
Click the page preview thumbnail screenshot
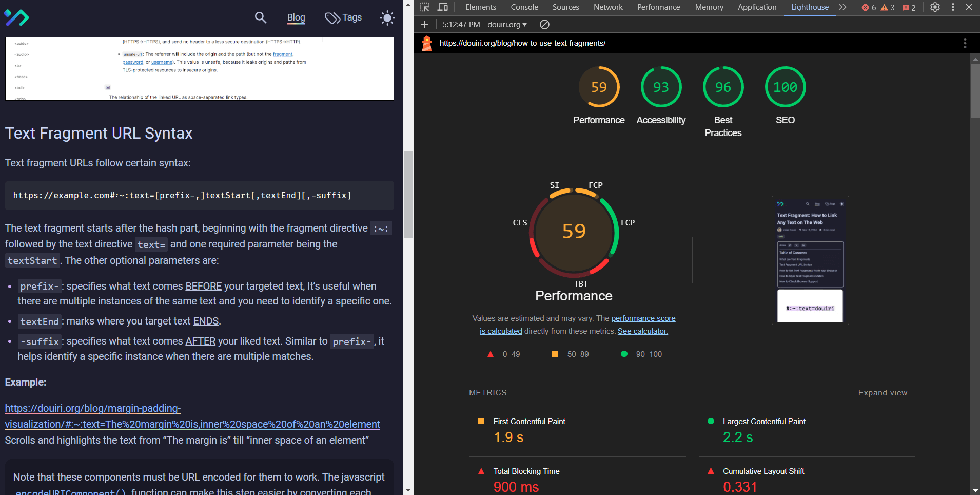[810, 260]
